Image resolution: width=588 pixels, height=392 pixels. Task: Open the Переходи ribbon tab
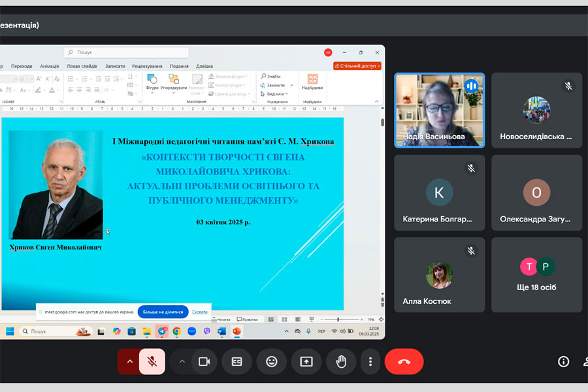(22, 66)
